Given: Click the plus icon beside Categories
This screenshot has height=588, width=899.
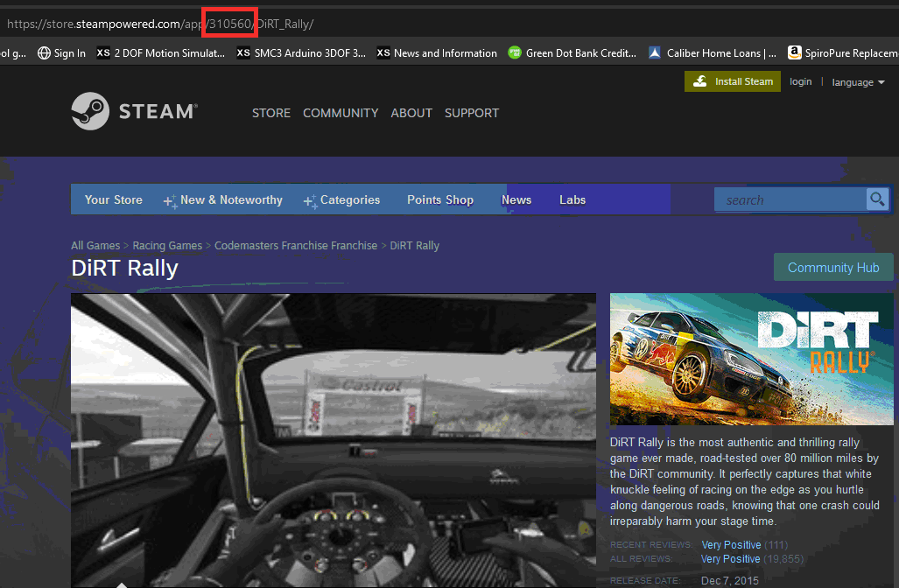Looking at the screenshot, I should (x=310, y=201).
